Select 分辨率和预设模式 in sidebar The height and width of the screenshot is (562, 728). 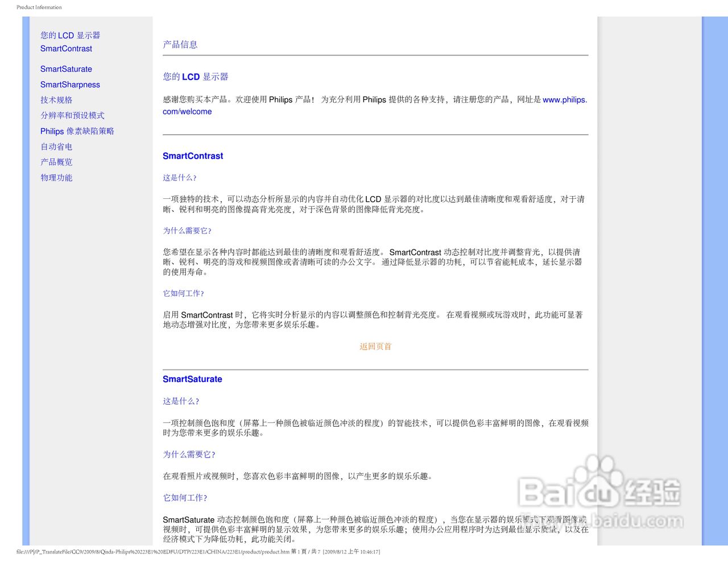tap(72, 115)
